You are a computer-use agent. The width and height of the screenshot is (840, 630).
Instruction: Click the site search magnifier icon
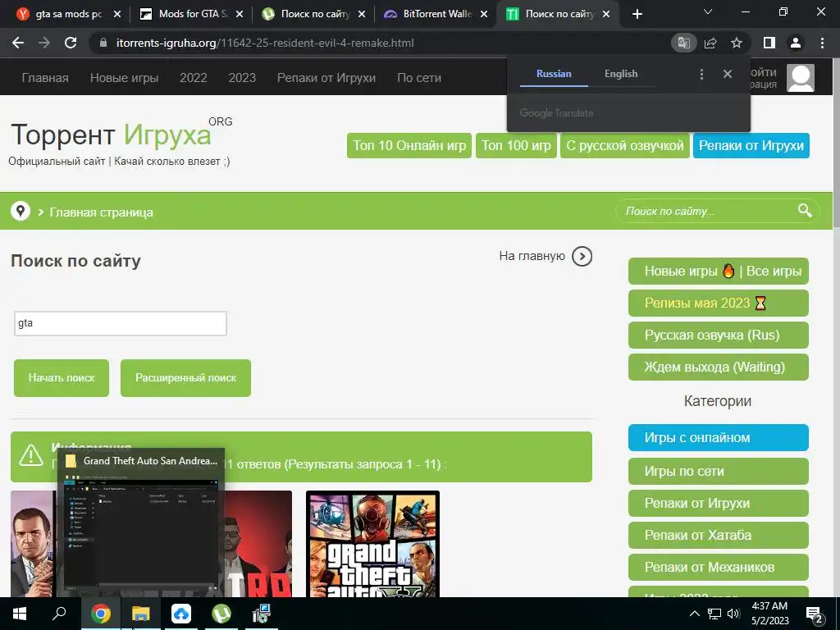click(805, 211)
